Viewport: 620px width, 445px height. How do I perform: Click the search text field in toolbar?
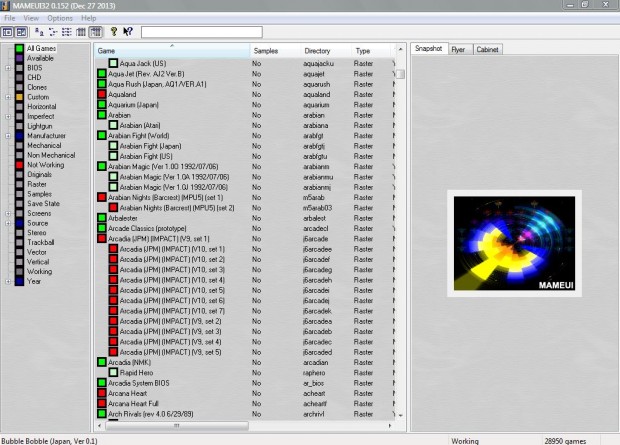pos(201,32)
